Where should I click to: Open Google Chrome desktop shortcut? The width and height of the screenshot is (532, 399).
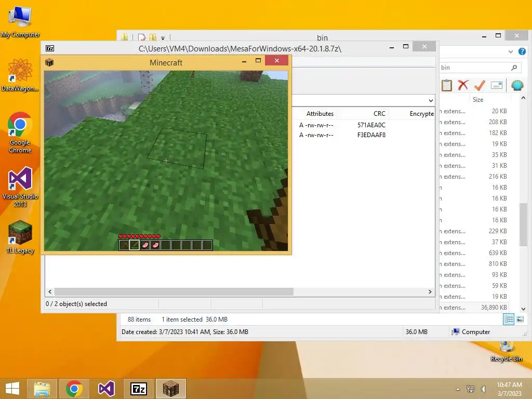pos(20,132)
